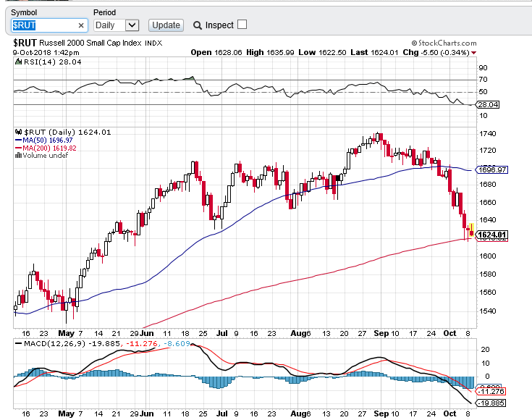
Task: Select the Daily period combo box
Action: click(117, 25)
